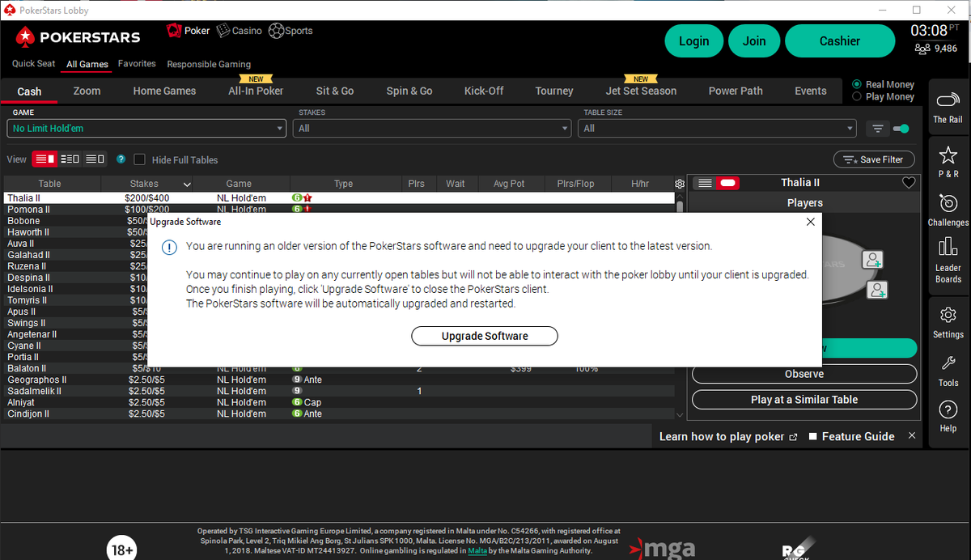Switch to the Events tab
The height and width of the screenshot is (560, 971).
[811, 91]
